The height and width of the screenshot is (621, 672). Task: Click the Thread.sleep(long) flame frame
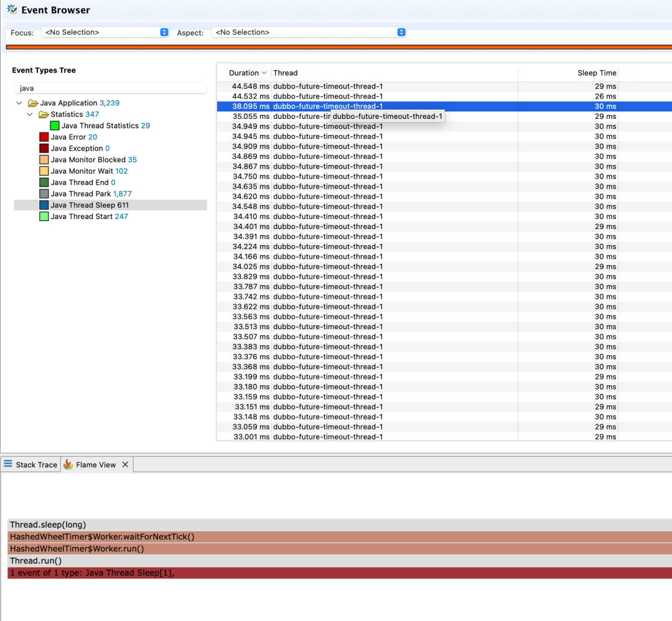(340, 525)
